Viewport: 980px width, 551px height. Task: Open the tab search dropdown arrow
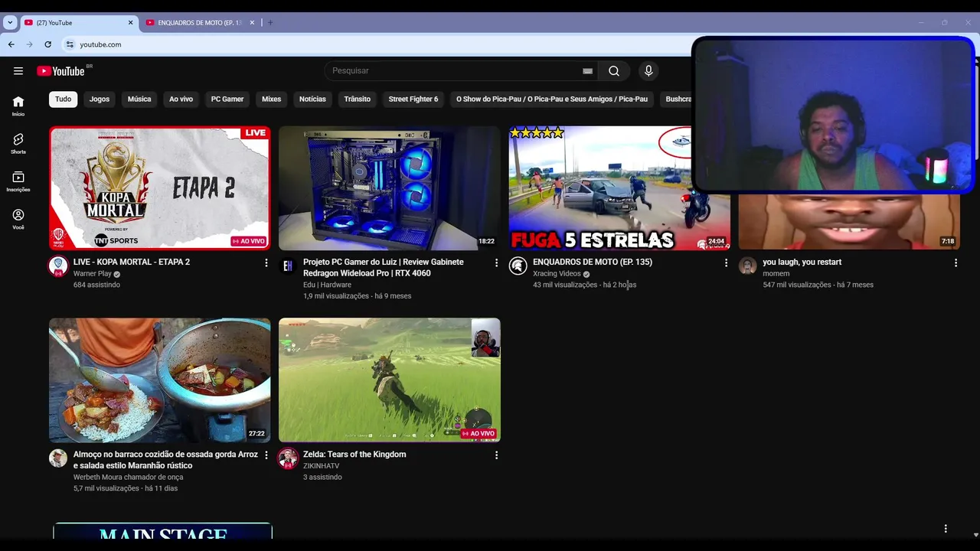click(10, 23)
